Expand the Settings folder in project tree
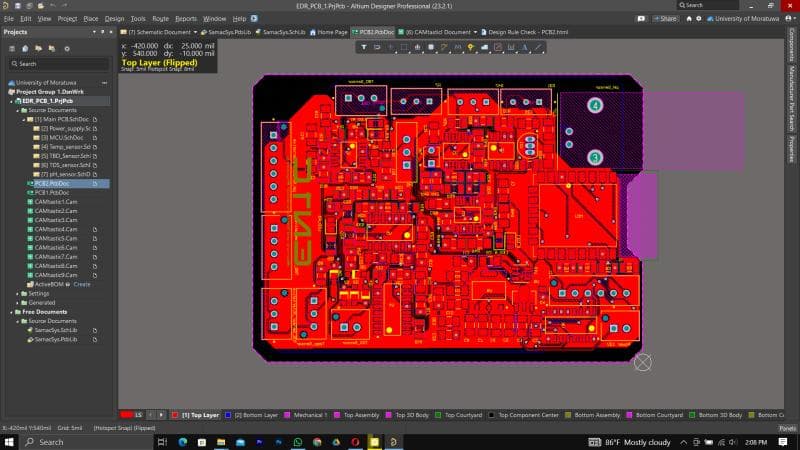This screenshot has width=800, height=450. (x=17, y=293)
